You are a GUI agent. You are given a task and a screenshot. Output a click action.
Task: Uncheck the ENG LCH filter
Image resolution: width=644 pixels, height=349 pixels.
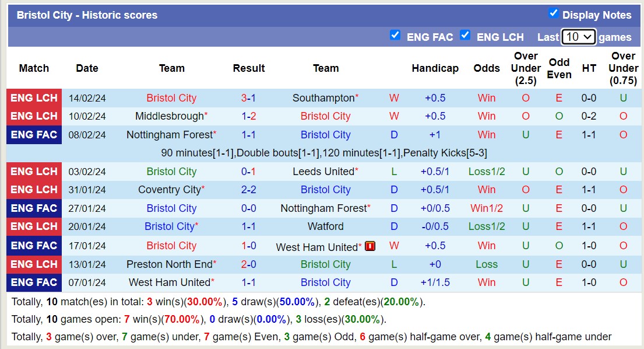pos(466,36)
